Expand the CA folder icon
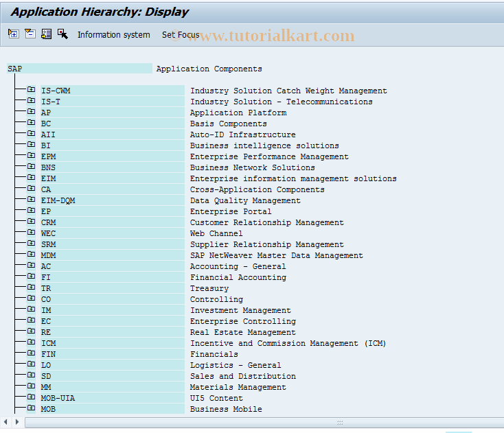Screen dimensions: 504x433 (31, 188)
